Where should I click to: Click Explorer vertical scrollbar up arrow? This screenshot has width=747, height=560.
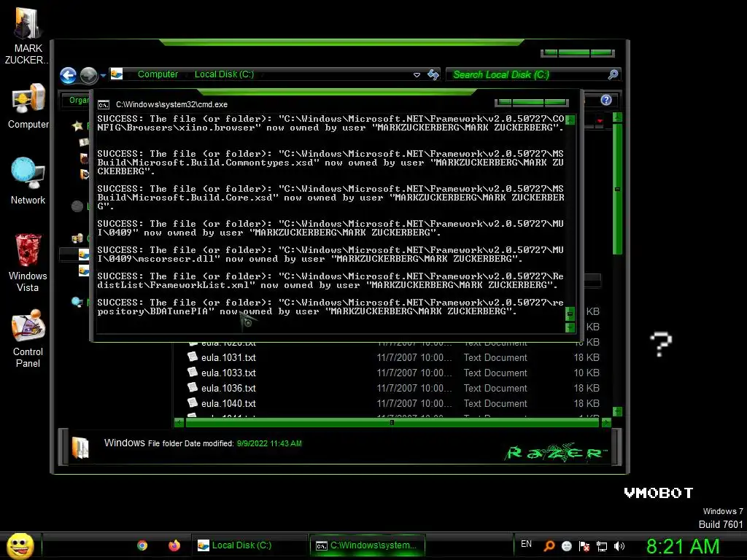[617, 117]
